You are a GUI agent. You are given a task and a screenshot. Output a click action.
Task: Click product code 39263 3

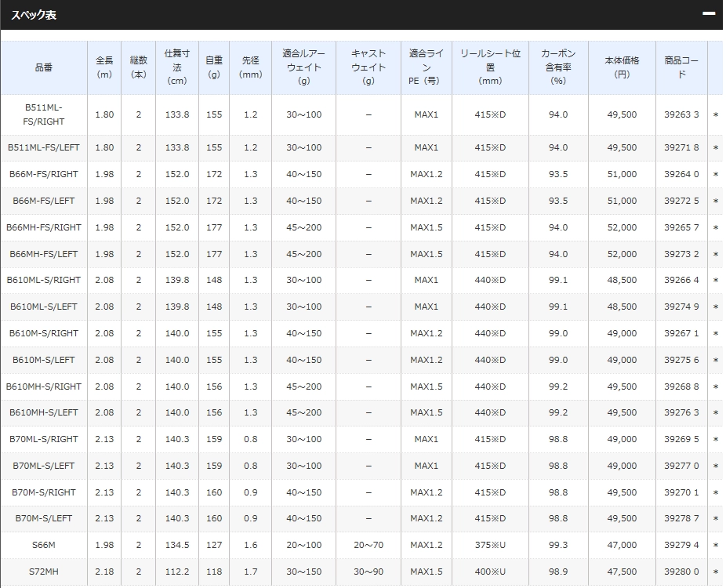(x=681, y=114)
